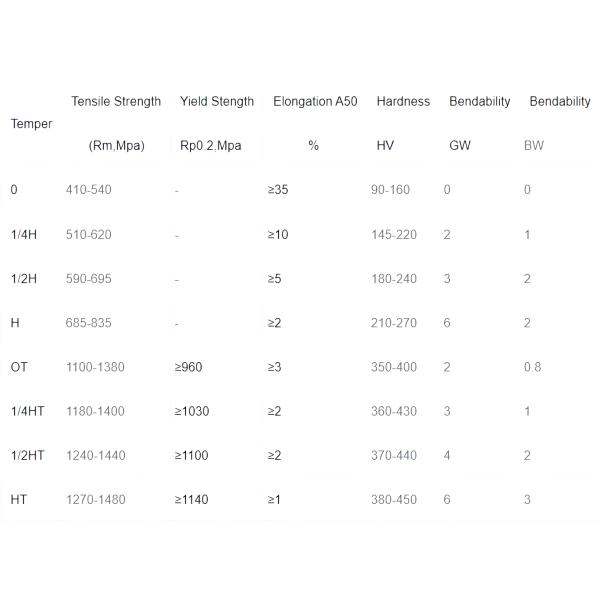Click the (Rm.Mpa) unit label
Viewport: 600px width, 600px height.
[117, 145]
